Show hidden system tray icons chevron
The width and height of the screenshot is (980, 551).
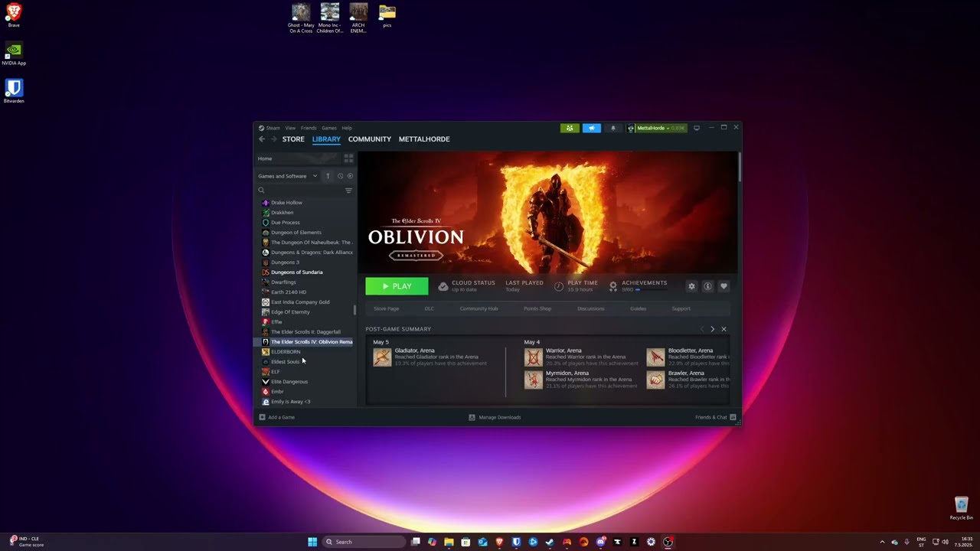[882, 542]
